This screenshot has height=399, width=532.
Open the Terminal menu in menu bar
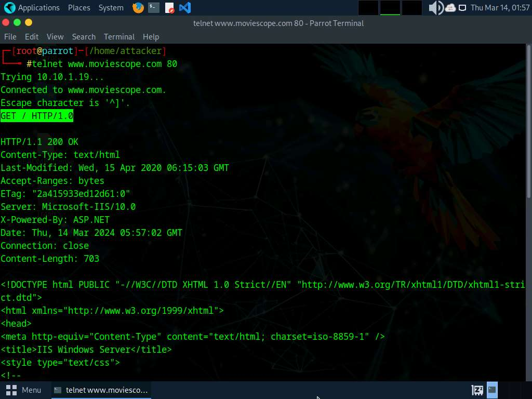tap(119, 37)
